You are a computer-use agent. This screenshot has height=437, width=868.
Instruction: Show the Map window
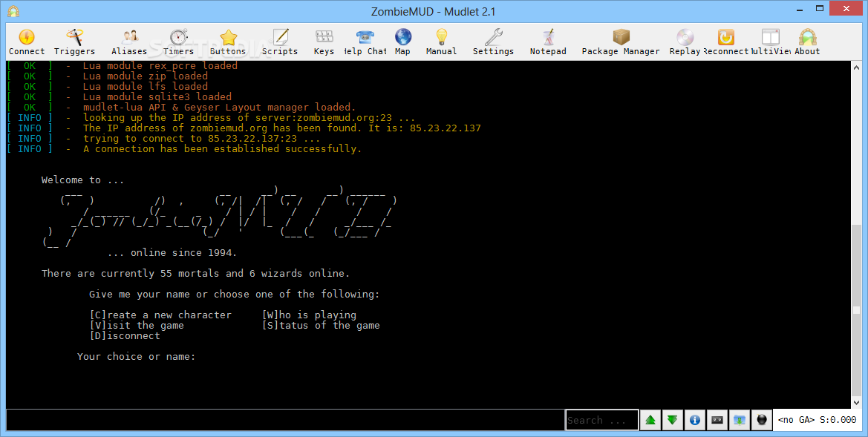click(x=402, y=42)
